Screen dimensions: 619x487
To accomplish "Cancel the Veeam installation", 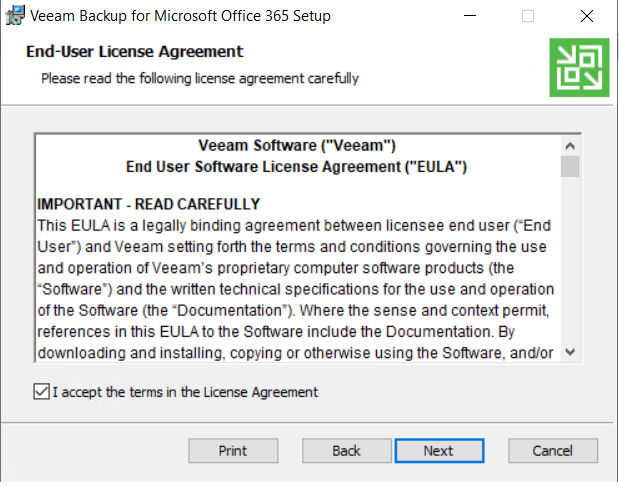I will pyautogui.click(x=553, y=451).
